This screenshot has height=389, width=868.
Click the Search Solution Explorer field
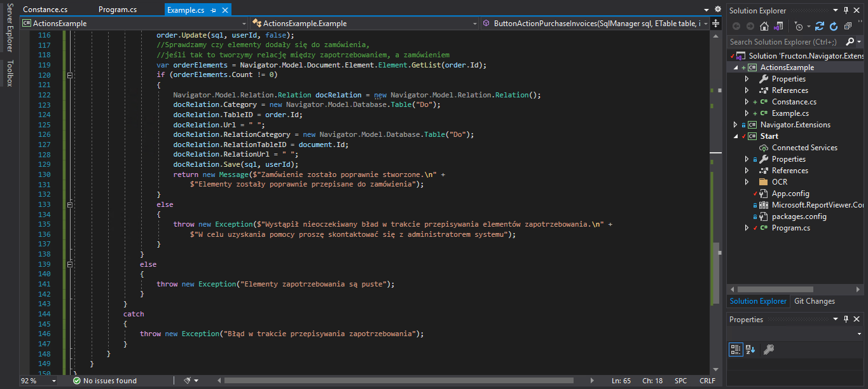click(x=787, y=41)
